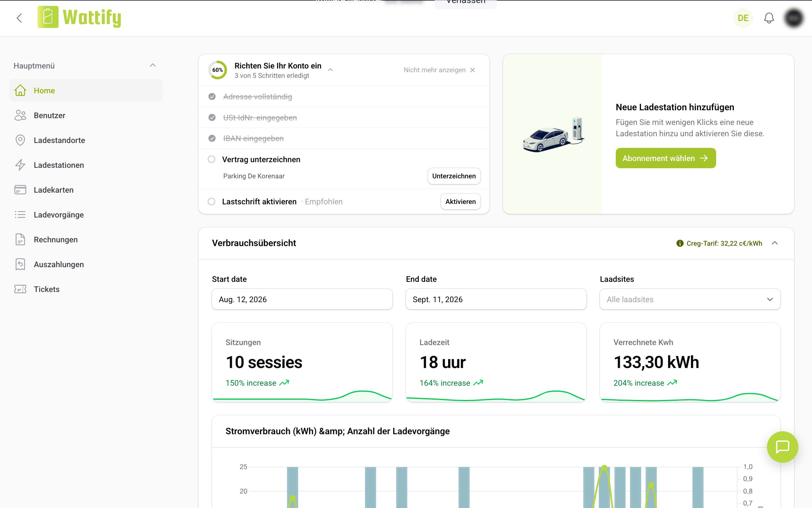
Task: Click the Wattify battery logo icon
Action: tap(48, 17)
